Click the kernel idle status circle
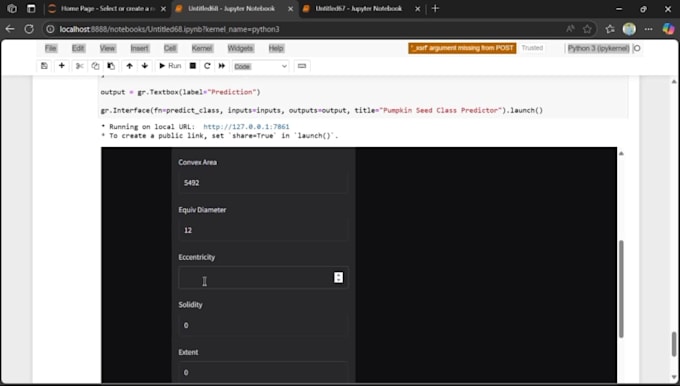 (x=637, y=48)
